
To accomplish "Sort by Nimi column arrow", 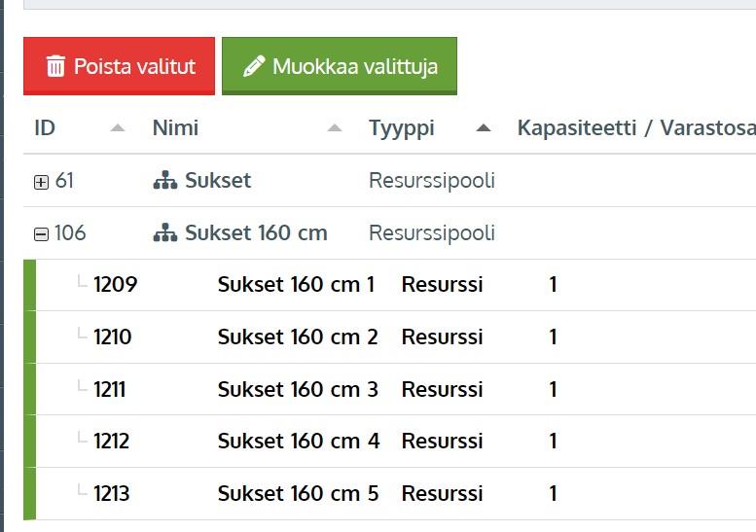I will pos(335,128).
